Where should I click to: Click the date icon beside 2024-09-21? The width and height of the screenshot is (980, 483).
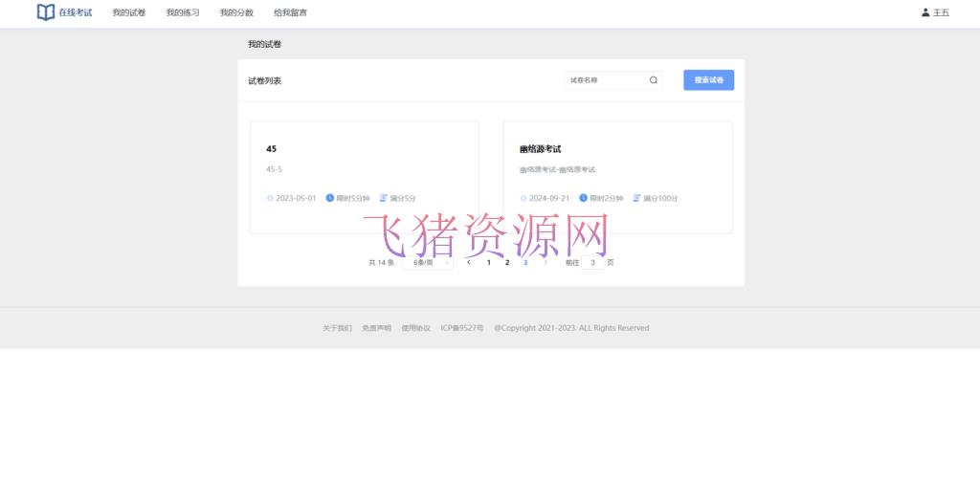click(x=523, y=199)
